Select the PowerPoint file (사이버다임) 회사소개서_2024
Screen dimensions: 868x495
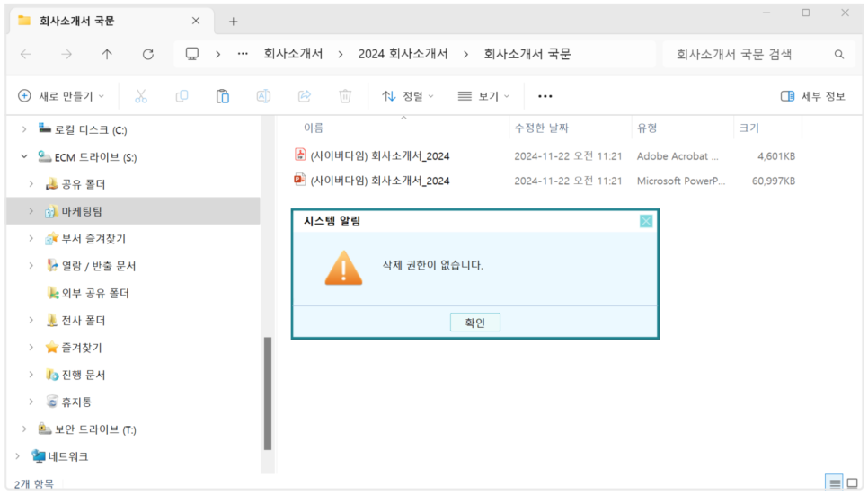(380, 181)
